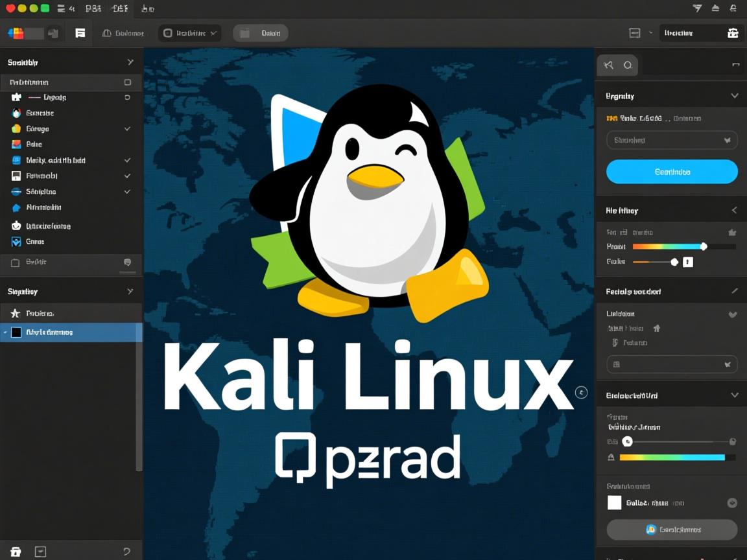Click the colorful Windows-style icon in the sidebar
747x560 pixels.
pyautogui.click(x=16, y=144)
